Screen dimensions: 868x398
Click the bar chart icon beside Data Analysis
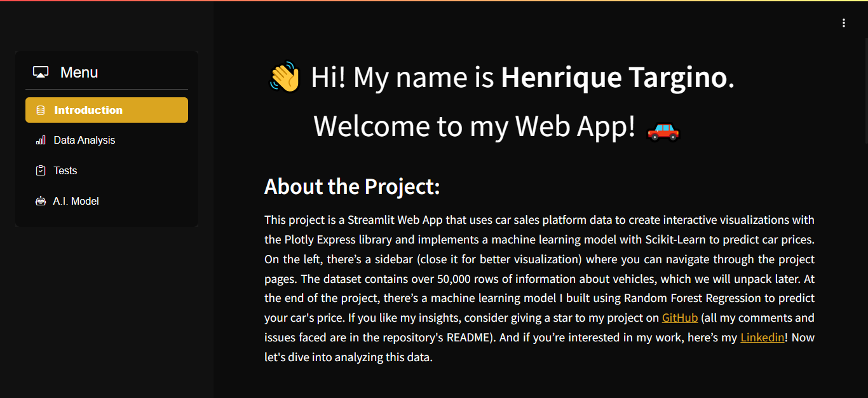click(x=41, y=141)
